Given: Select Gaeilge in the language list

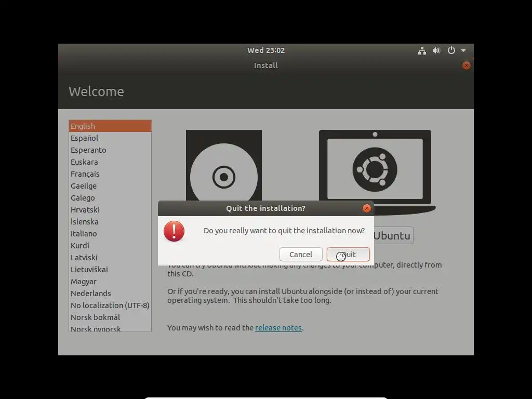Looking at the screenshot, I should [x=110, y=186].
